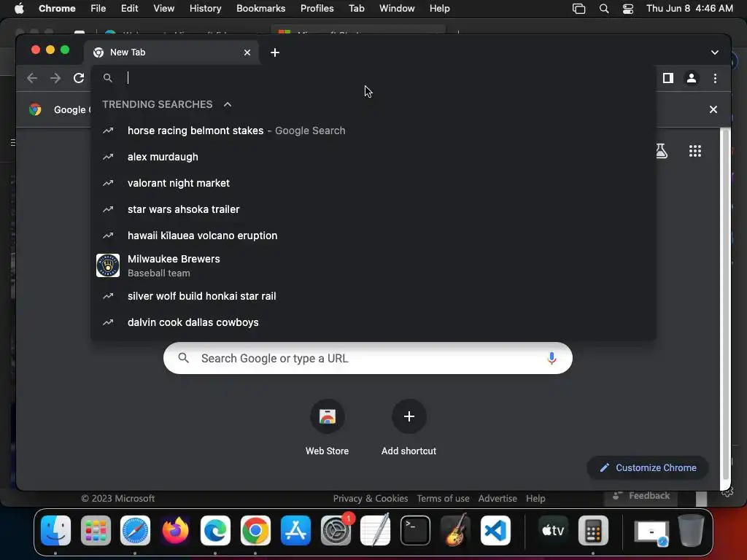Open the Search Labs flask icon
The height and width of the screenshot is (560, 747).
coord(662,151)
